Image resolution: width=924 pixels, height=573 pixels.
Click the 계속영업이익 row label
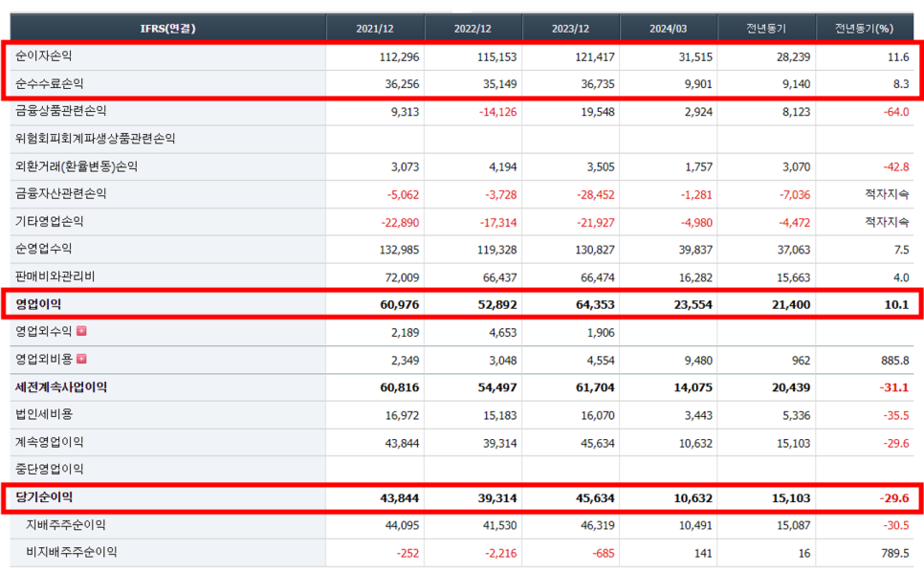50,442
